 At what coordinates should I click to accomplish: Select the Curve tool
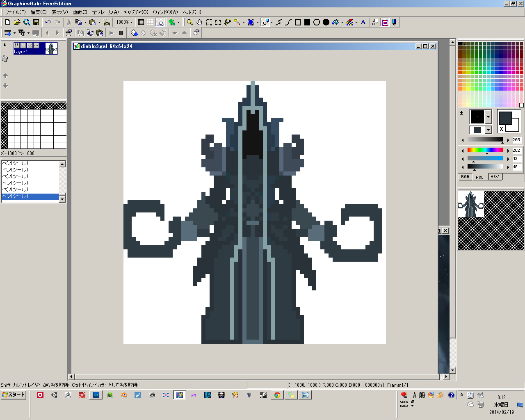[288, 22]
